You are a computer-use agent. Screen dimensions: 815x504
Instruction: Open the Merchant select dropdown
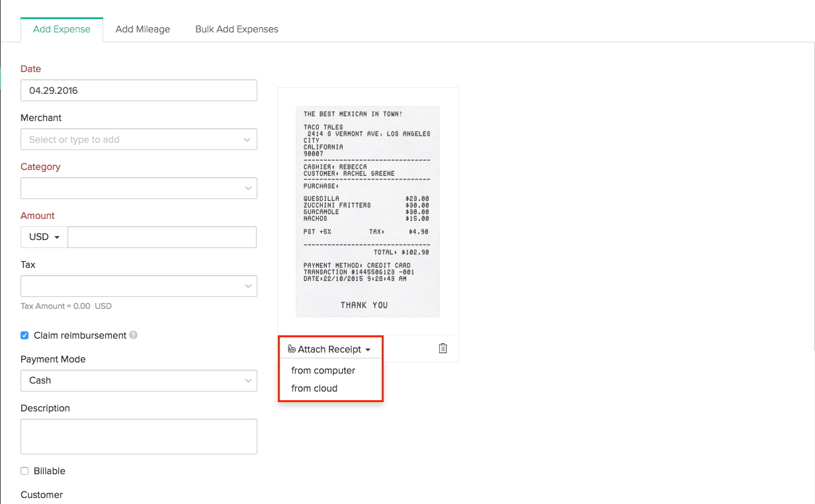tap(139, 140)
